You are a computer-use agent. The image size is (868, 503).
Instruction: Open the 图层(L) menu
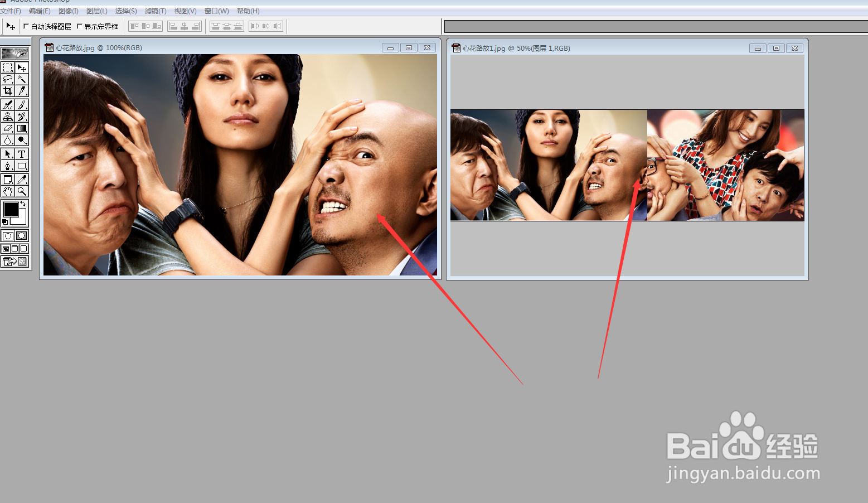(97, 11)
